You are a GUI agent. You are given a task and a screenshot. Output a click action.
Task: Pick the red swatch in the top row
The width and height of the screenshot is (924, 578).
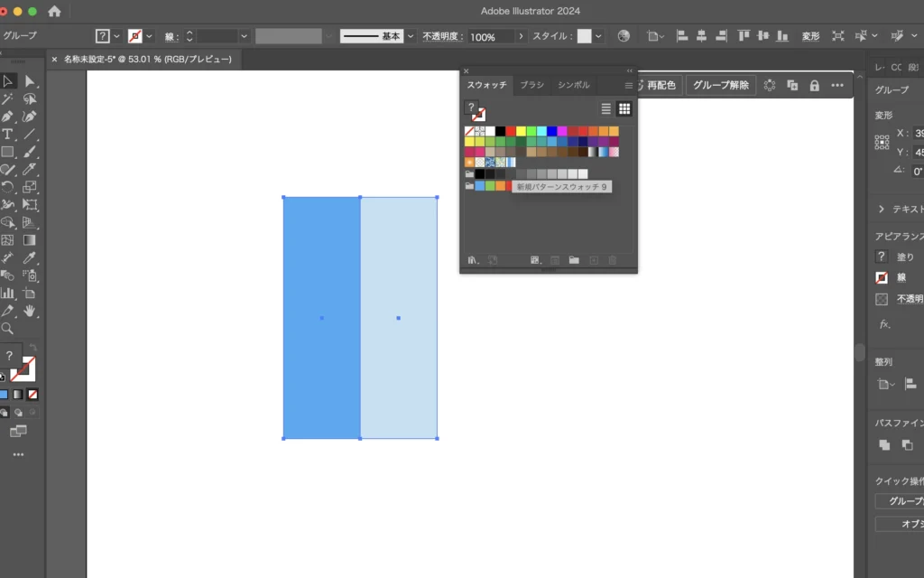tap(511, 131)
